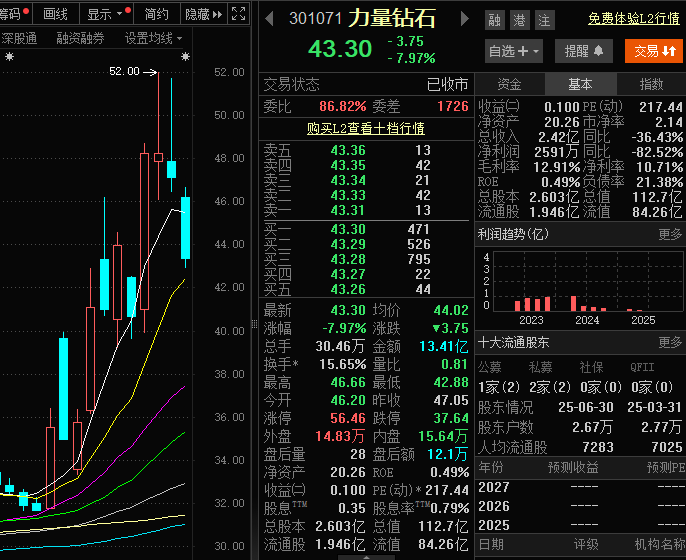This screenshot has width=686, height=560.
Task: Click the 公募 holders count 1家(2)
Action: pos(499,387)
